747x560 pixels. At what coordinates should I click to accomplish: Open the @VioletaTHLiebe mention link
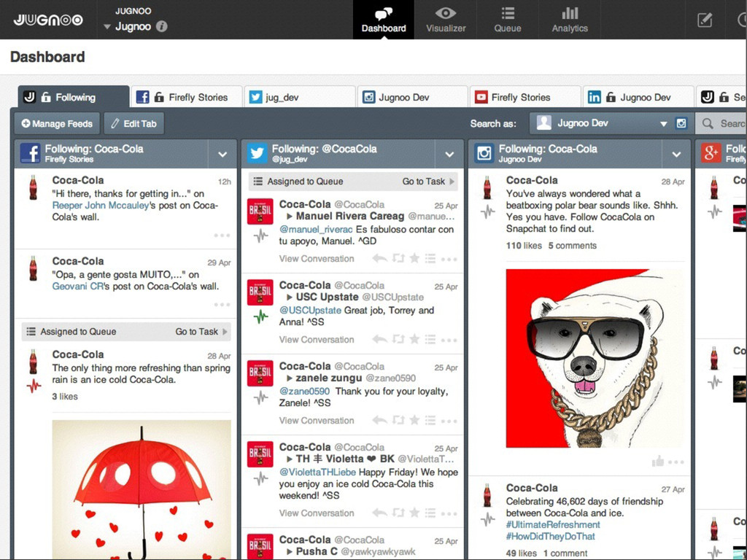pyautogui.click(x=317, y=472)
